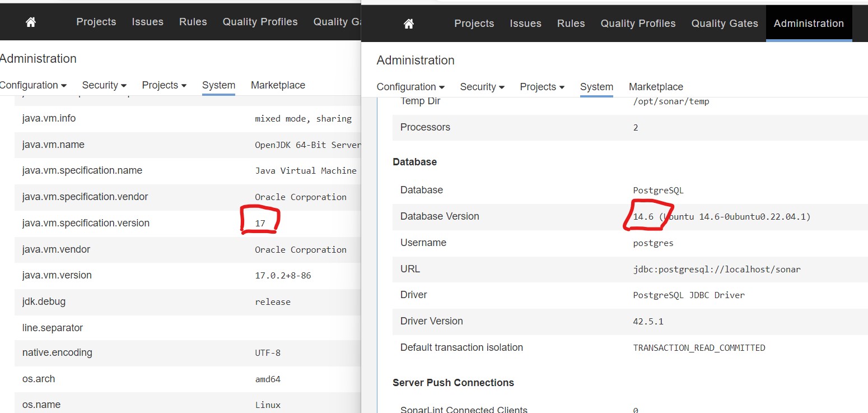Click the home icon in the right SonarQube window
Screen dimensions: 868x413
(x=408, y=23)
